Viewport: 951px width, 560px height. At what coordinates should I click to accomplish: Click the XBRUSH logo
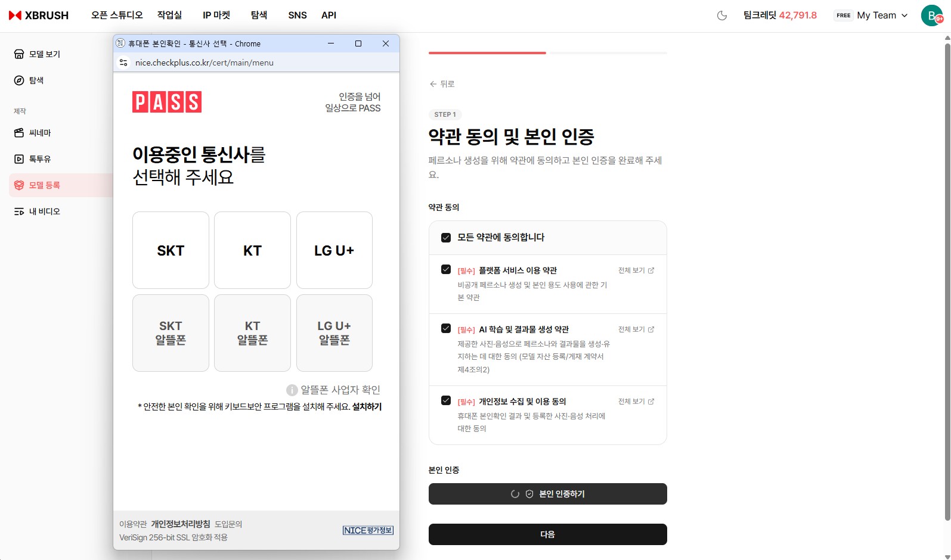click(x=39, y=15)
